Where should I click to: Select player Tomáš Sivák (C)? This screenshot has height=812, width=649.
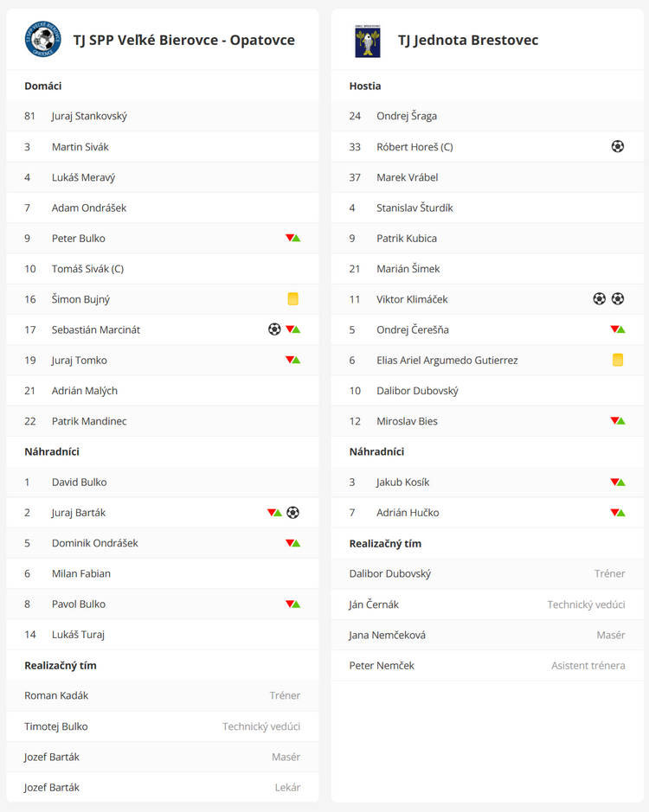(x=87, y=269)
